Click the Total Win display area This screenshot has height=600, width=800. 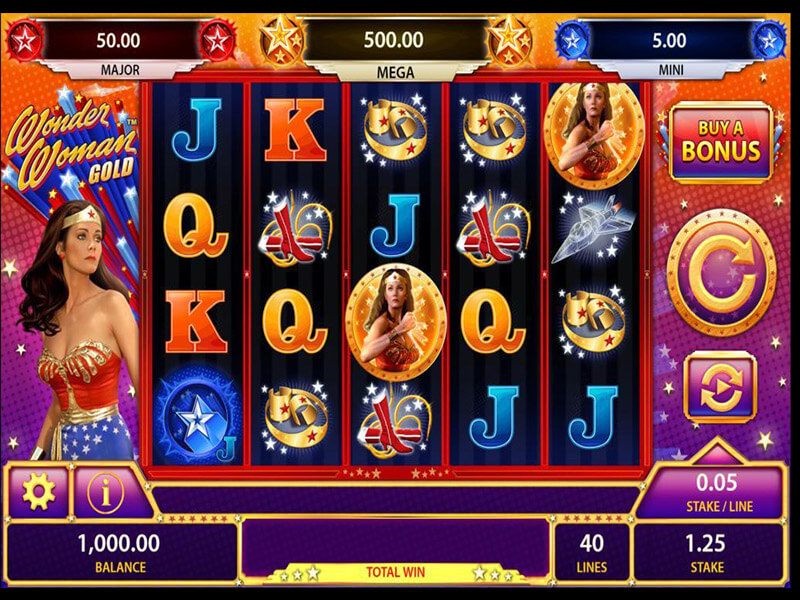[x=395, y=550]
